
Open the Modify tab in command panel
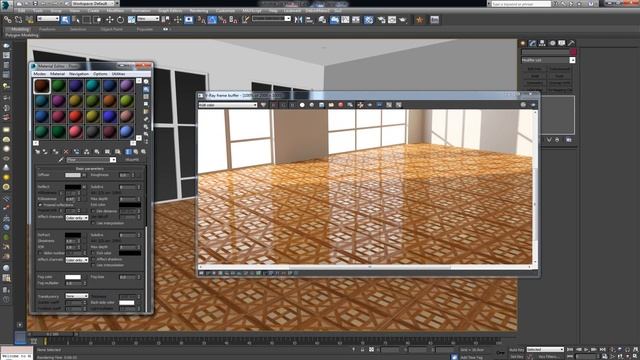tap(532, 43)
